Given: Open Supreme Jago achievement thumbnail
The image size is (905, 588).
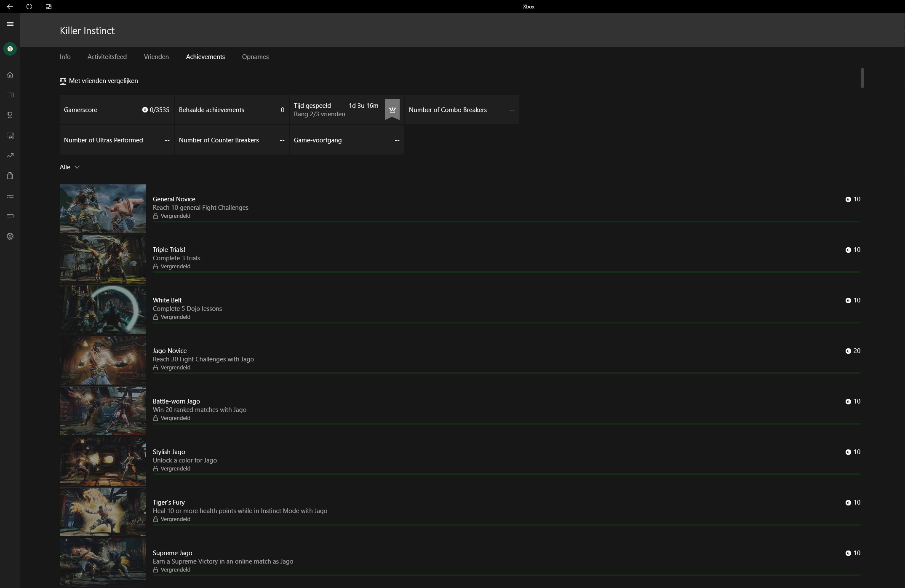Looking at the screenshot, I should (103, 562).
